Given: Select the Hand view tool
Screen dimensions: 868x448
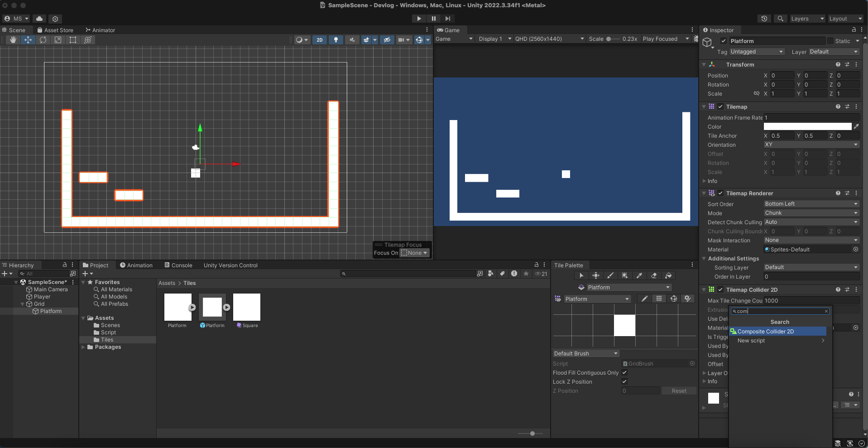Looking at the screenshot, I should coord(13,40).
